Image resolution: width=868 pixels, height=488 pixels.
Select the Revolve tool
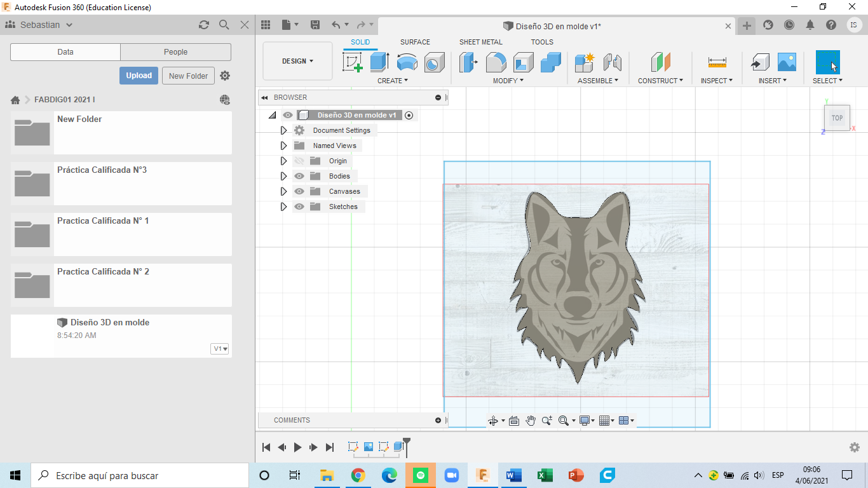407,62
